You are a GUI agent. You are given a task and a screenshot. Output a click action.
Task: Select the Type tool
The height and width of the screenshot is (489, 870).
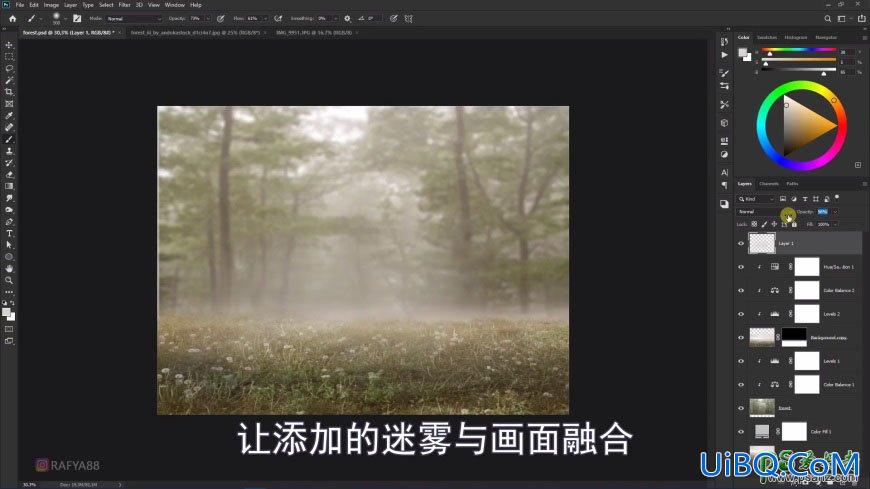[x=9, y=233]
